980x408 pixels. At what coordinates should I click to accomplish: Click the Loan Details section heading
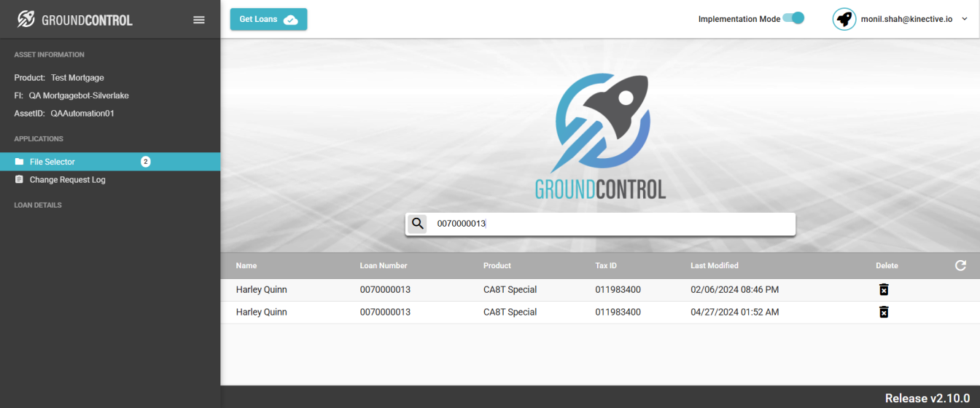pos(38,205)
